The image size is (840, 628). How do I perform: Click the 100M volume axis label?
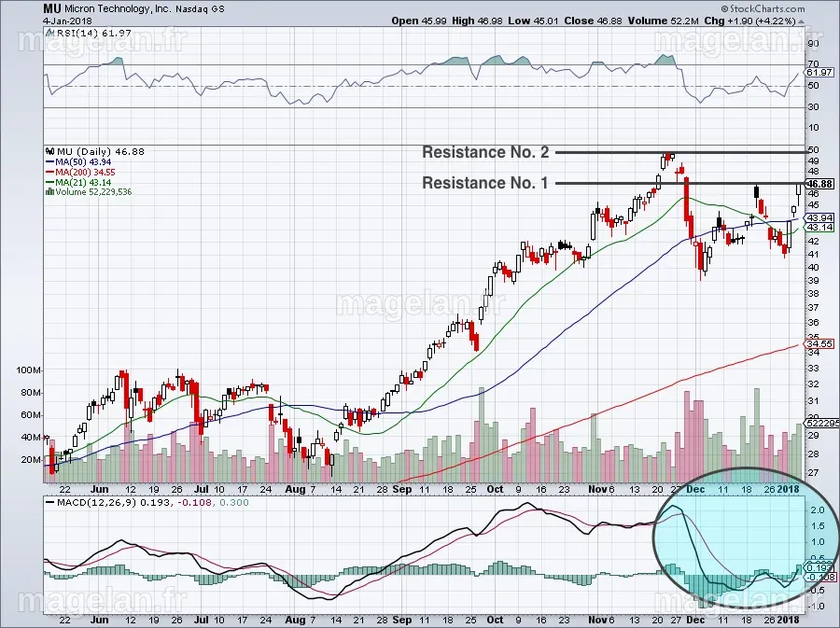pos(28,370)
